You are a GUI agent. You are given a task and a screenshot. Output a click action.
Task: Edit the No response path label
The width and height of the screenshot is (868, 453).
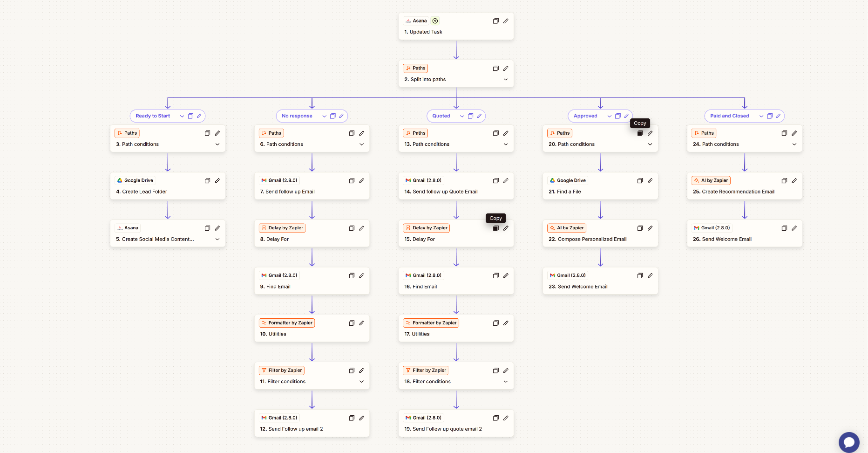point(341,116)
